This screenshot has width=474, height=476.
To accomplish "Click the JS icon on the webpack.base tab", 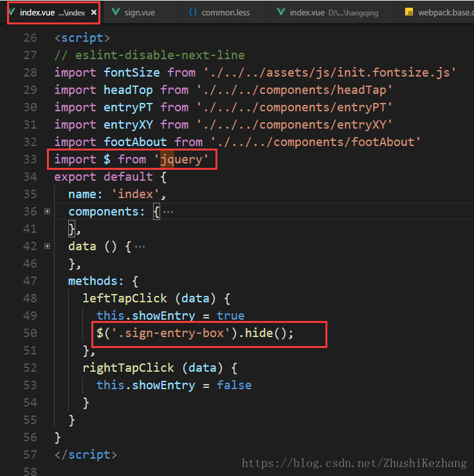I will [409, 12].
